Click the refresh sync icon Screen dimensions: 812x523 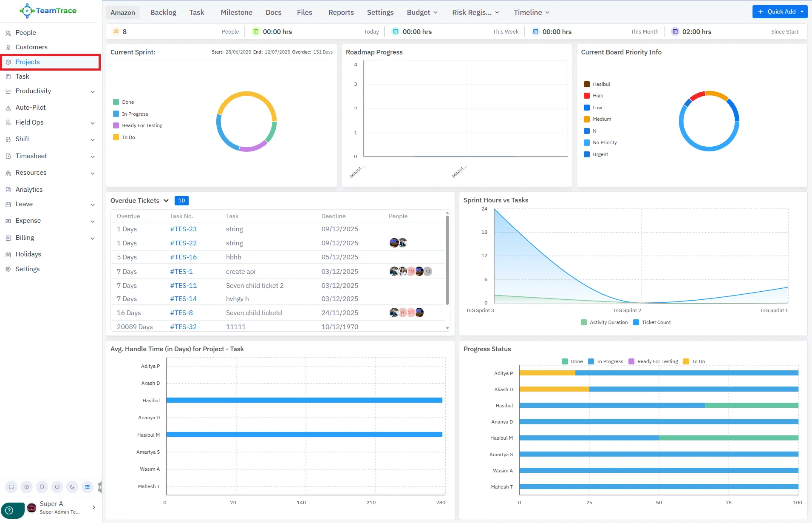point(57,487)
